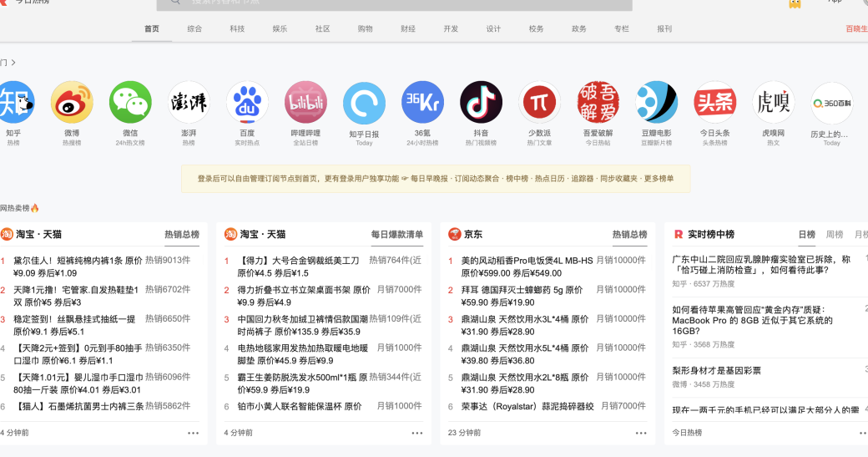Open the 知乎日报 icon
This screenshot has width=868, height=457.
point(364,104)
